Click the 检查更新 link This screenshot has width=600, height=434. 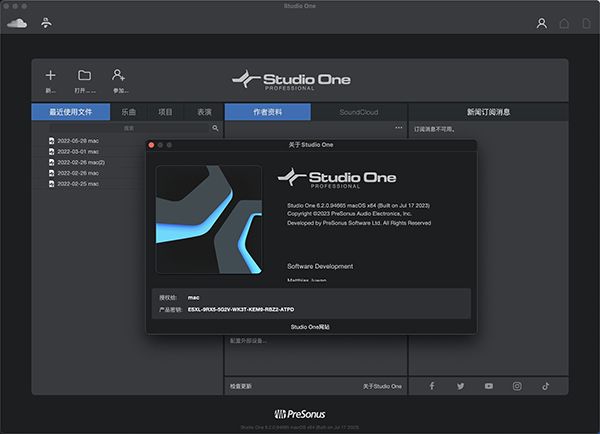pos(241,386)
